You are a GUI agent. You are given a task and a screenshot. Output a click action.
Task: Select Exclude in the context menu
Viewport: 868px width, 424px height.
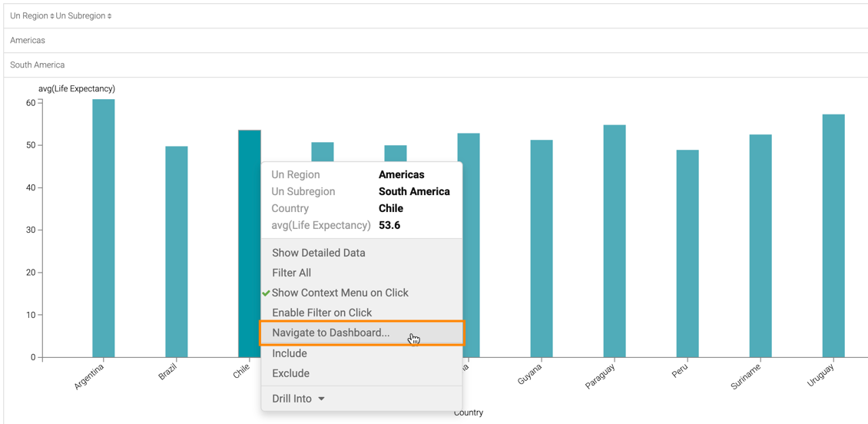(x=290, y=373)
